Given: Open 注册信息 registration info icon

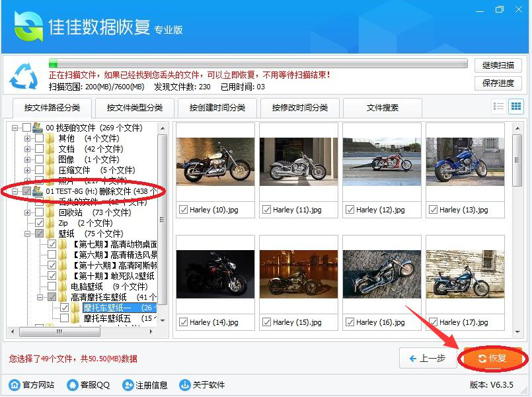Looking at the screenshot, I should 128,384.
